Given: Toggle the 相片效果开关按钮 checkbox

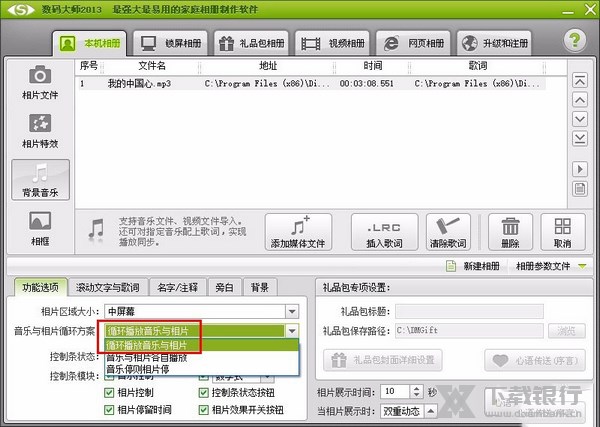Looking at the screenshot, I should tap(205, 408).
